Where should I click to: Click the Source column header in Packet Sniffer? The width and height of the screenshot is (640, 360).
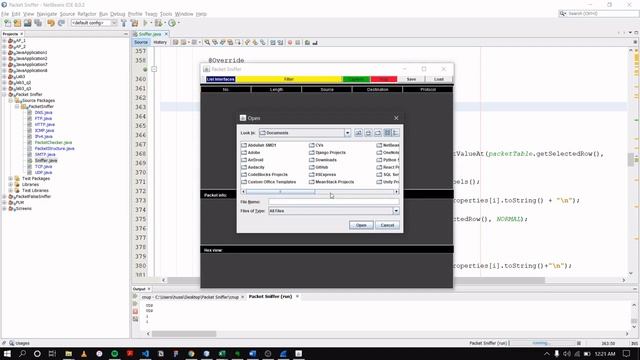pos(327,89)
